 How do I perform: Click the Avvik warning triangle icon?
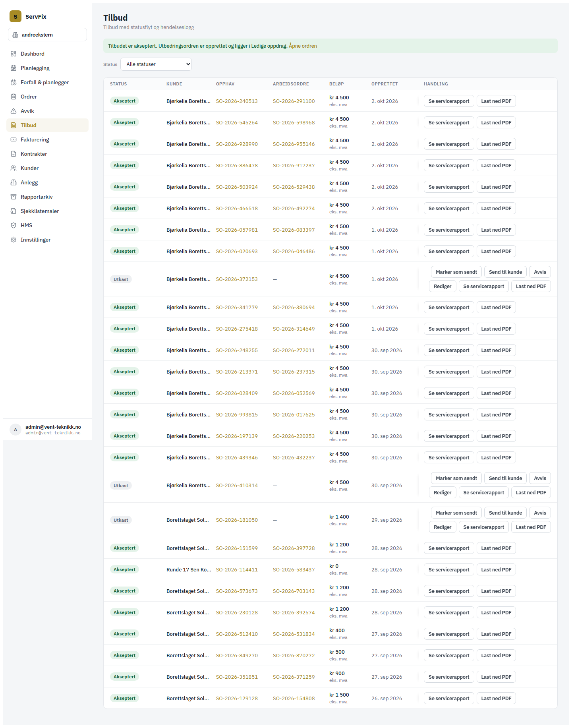[x=14, y=111]
